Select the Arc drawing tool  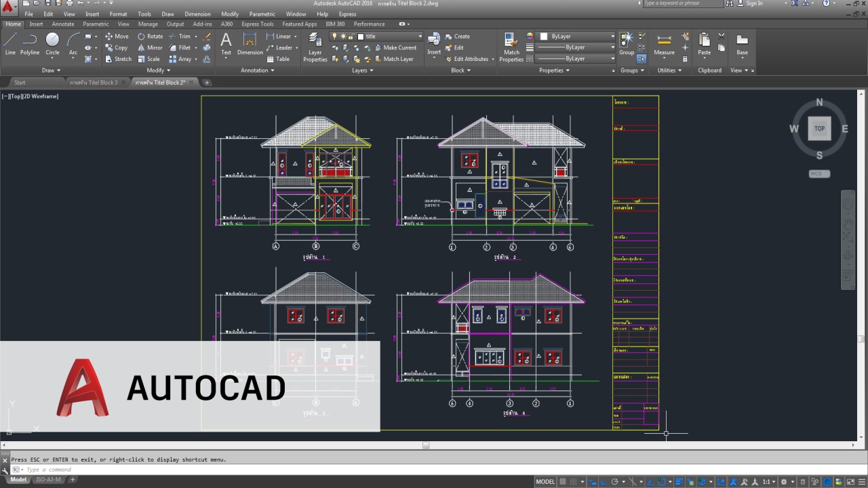pyautogui.click(x=73, y=44)
